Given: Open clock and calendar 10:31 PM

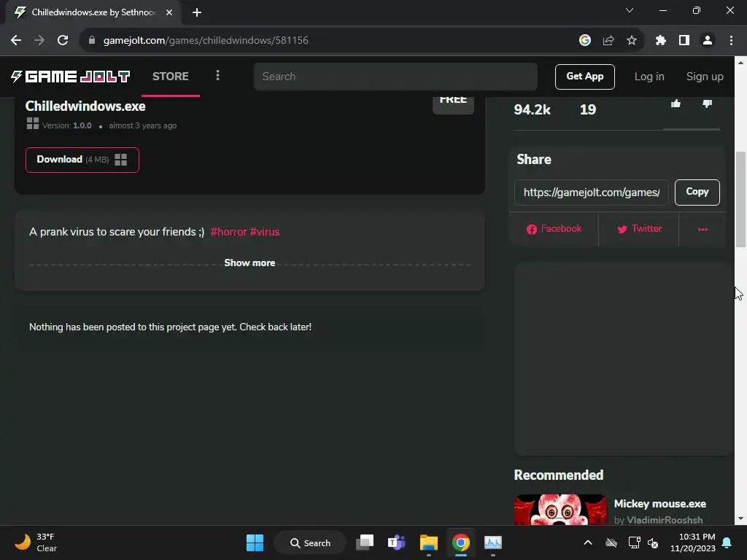Looking at the screenshot, I should 692,542.
